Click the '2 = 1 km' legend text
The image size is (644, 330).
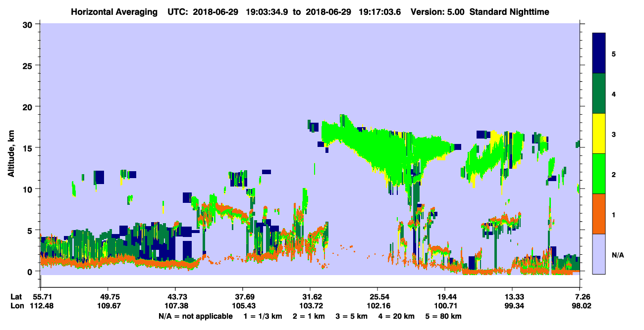[x=309, y=316]
